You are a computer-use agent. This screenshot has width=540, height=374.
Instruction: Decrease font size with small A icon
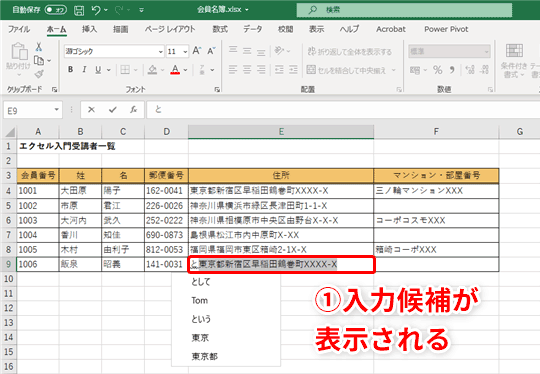pos(211,51)
